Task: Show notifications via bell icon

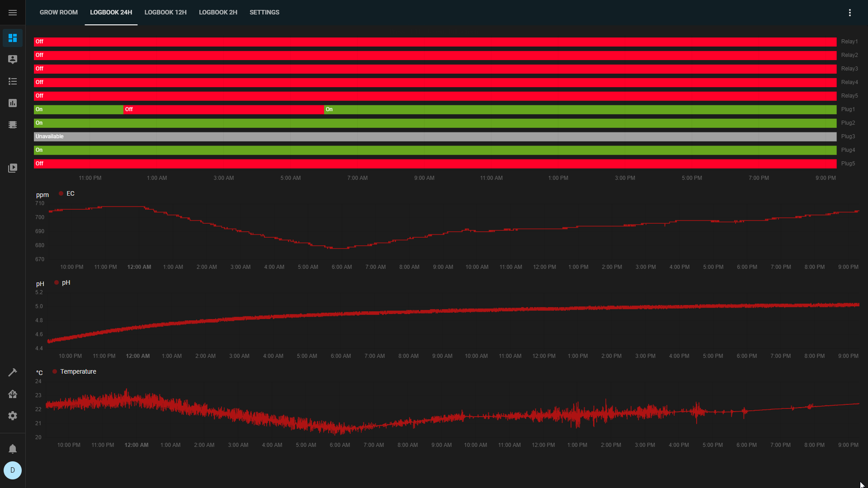Action: 13,449
